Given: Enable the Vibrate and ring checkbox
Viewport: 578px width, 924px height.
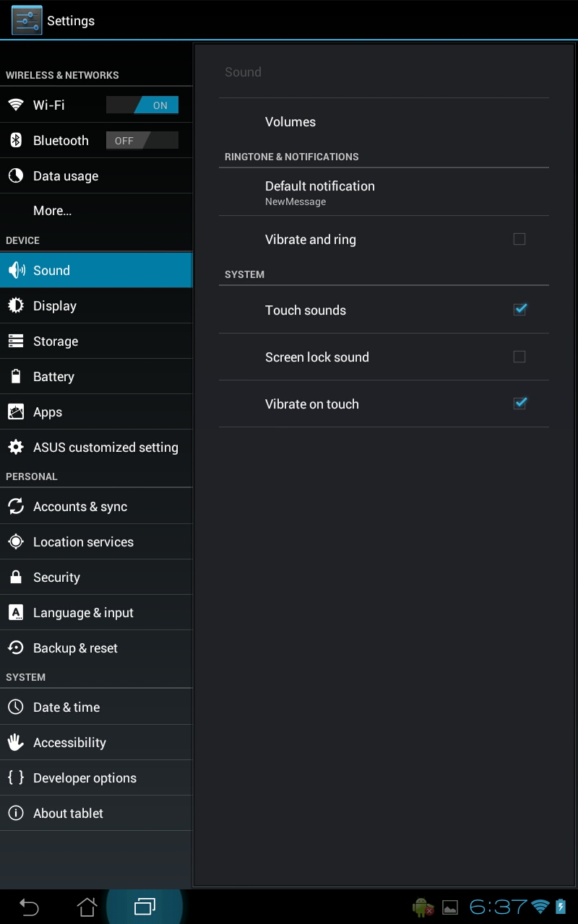Looking at the screenshot, I should 519,239.
